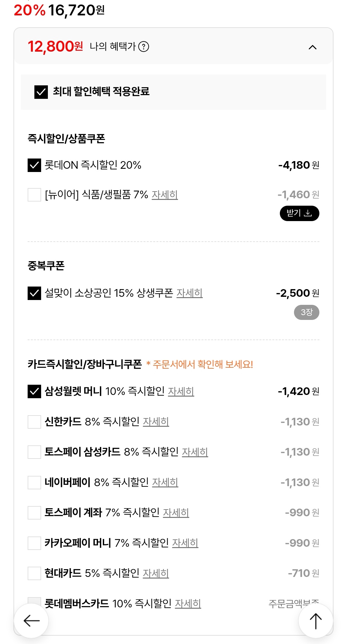
Task: Uncheck 최대 할인혜택 적용완료 checkbox
Action: (41, 92)
